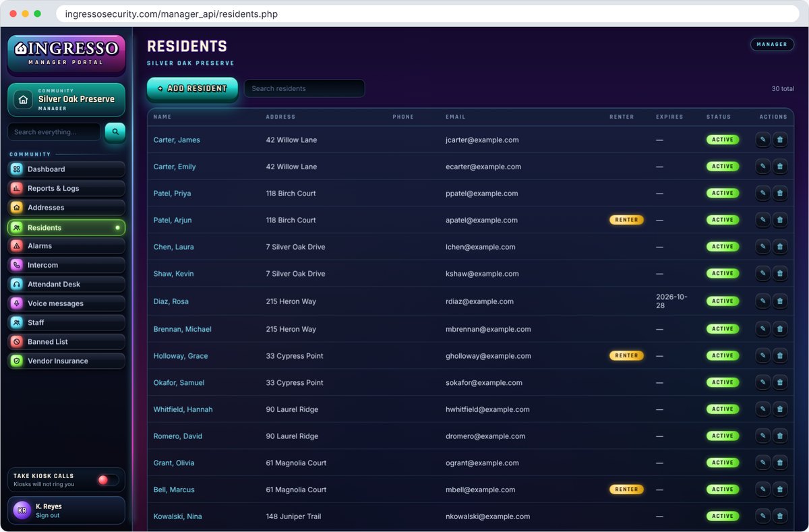The image size is (809, 532).
Task: Remove Patel, Arjun via trash icon
Action: click(780, 220)
